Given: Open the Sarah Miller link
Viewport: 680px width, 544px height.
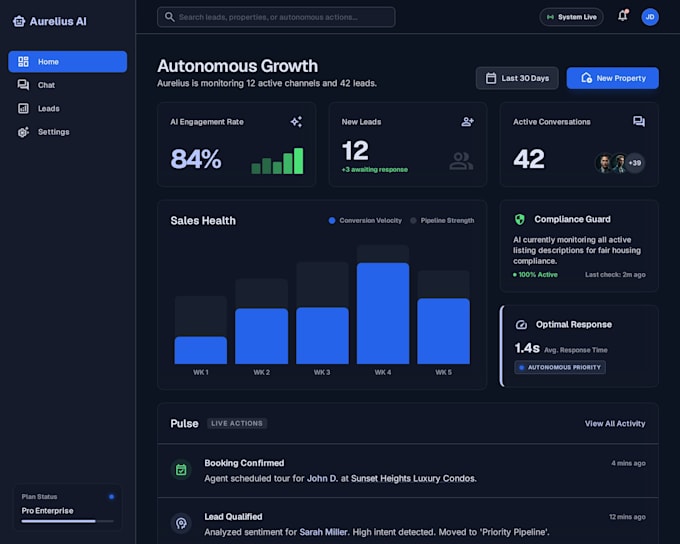Looking at the screenshot, I should click(324, 532).
